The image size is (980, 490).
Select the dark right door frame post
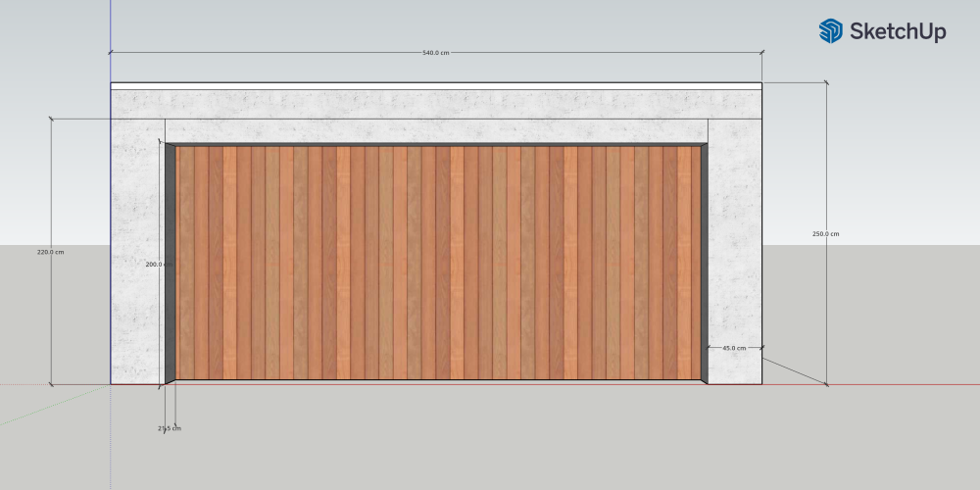(705, 263)
